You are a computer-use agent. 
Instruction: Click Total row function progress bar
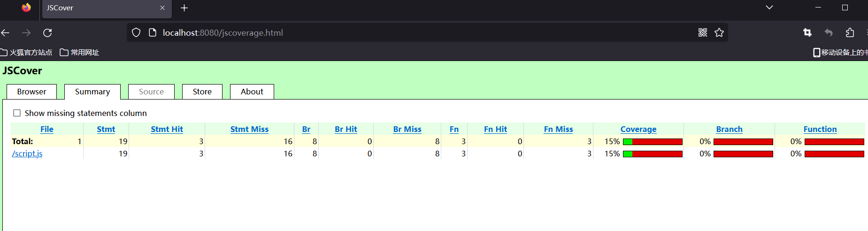834,141
